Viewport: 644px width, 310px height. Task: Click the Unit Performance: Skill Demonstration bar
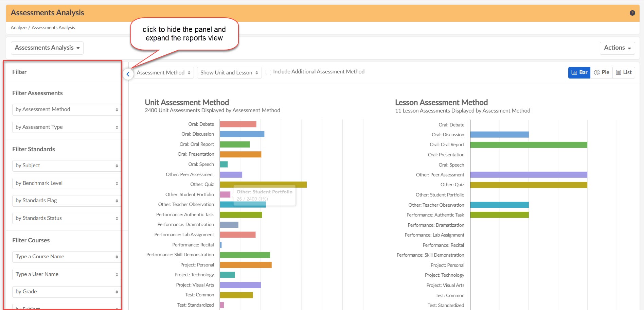tap(245, 255)
